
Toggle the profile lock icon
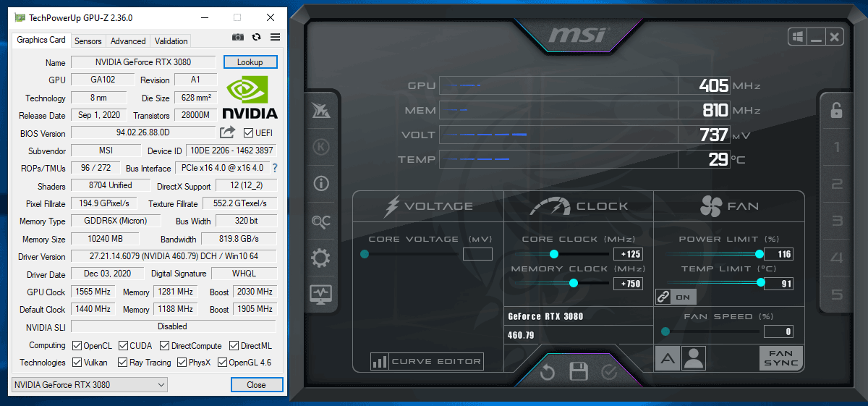point(836,110)
